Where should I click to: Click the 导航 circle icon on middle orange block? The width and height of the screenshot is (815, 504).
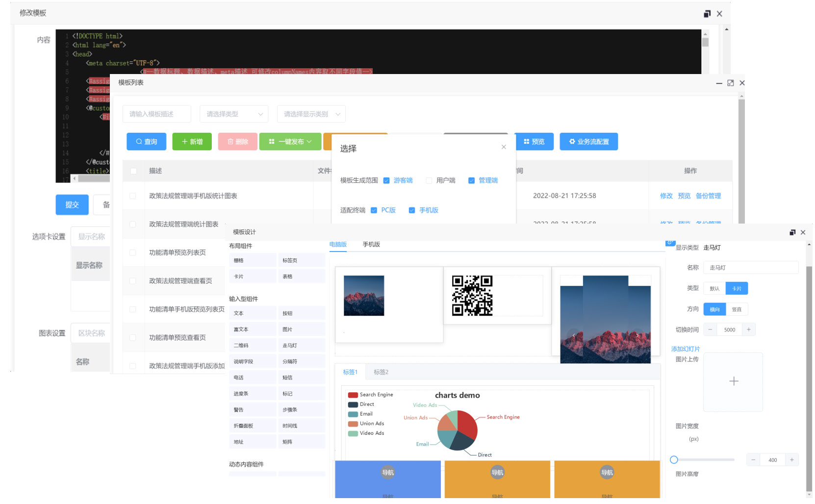coord(497,472)
